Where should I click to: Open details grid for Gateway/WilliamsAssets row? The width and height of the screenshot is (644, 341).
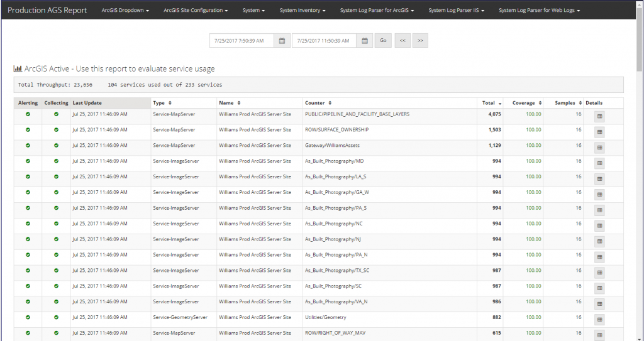599,148
